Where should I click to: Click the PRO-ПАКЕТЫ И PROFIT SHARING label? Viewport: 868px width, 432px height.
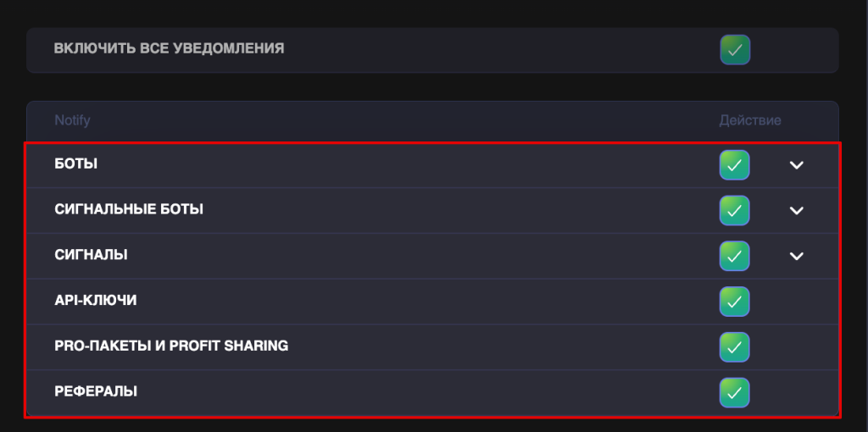tap(171, 346)
